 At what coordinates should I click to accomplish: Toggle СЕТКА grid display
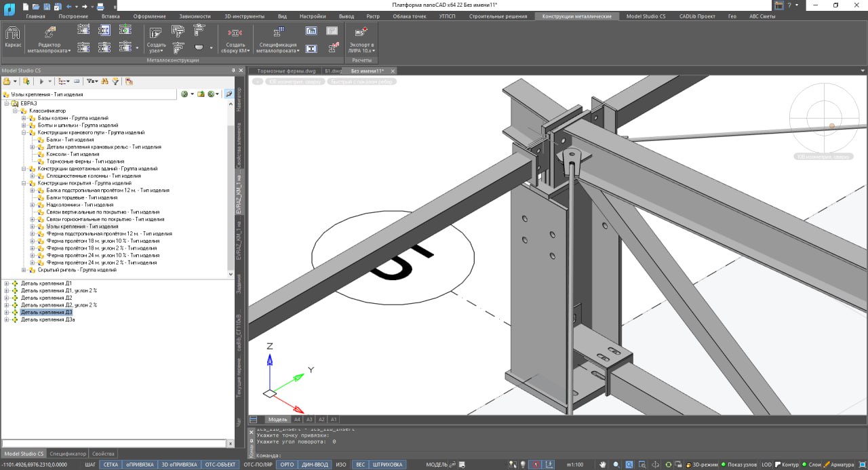click(111, 465)
